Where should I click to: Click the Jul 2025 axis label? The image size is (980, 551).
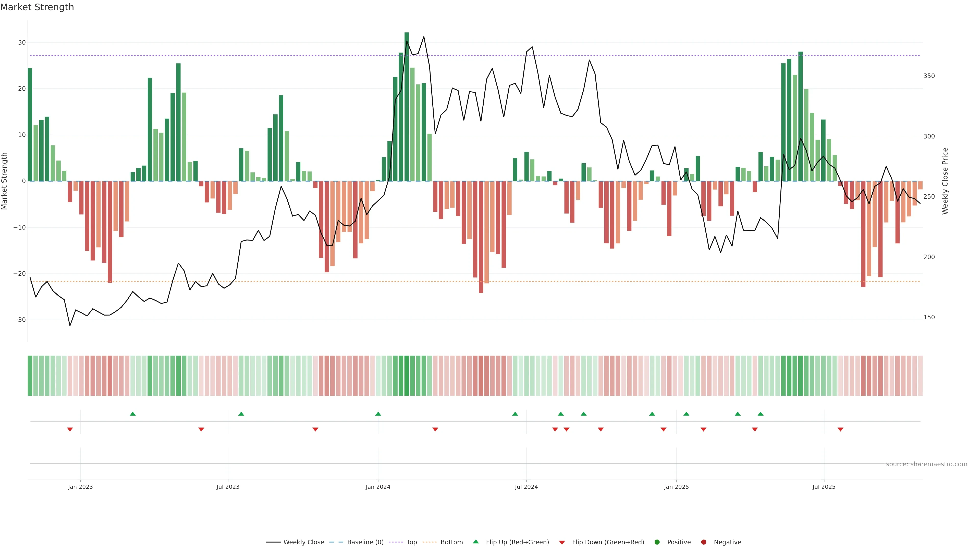(x=824, y=487)
